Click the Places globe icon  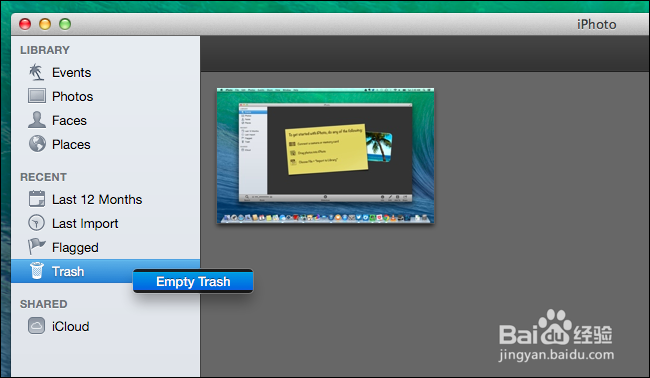click(37, 144)
